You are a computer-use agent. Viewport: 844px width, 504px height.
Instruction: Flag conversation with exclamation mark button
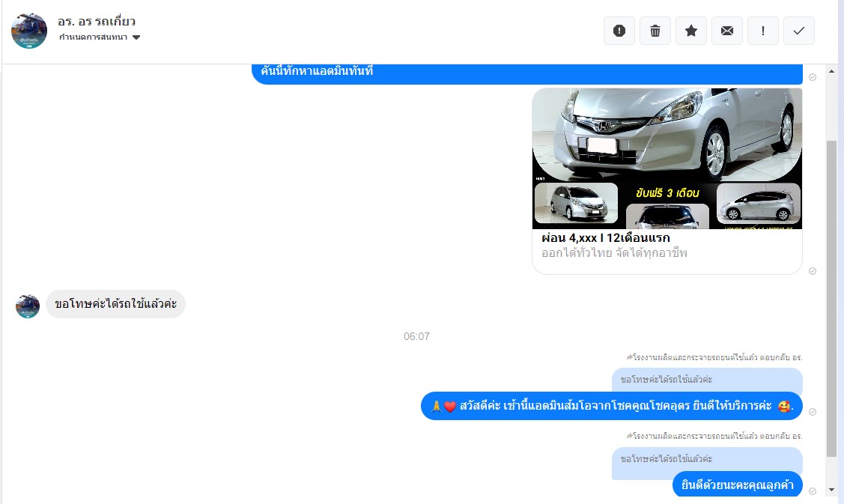coord(762,31)
